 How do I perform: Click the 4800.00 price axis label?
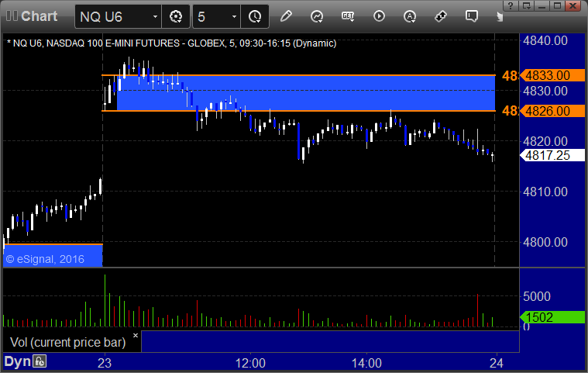545,242
